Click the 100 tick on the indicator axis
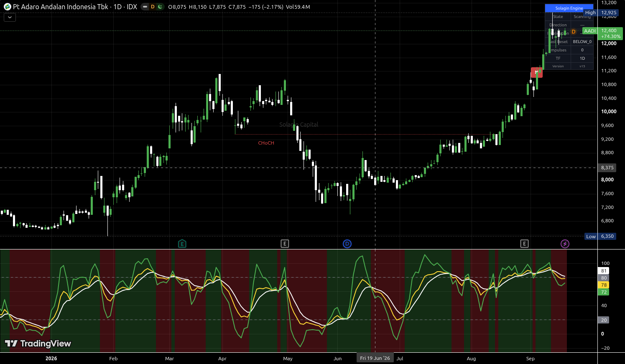625x364 pixels. [605, 263]
